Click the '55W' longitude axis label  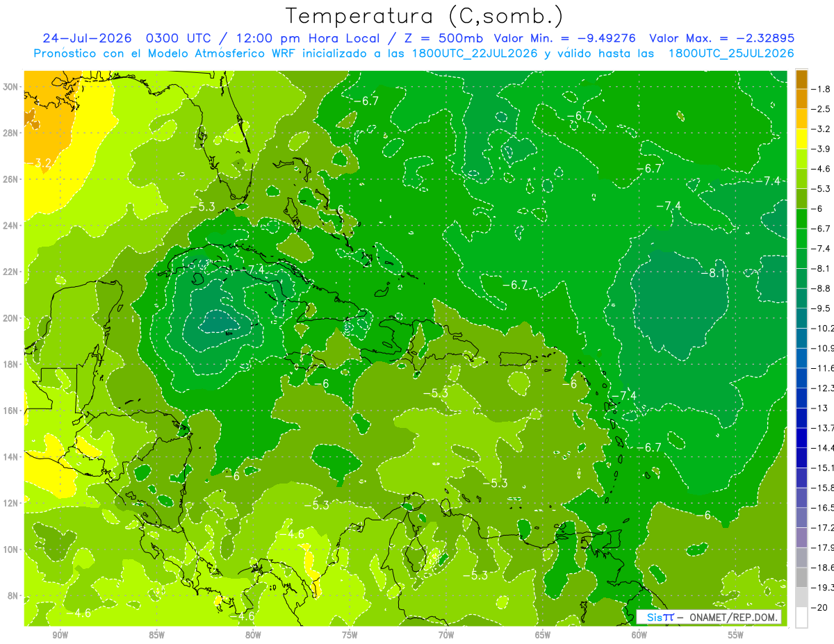point(736,635)
